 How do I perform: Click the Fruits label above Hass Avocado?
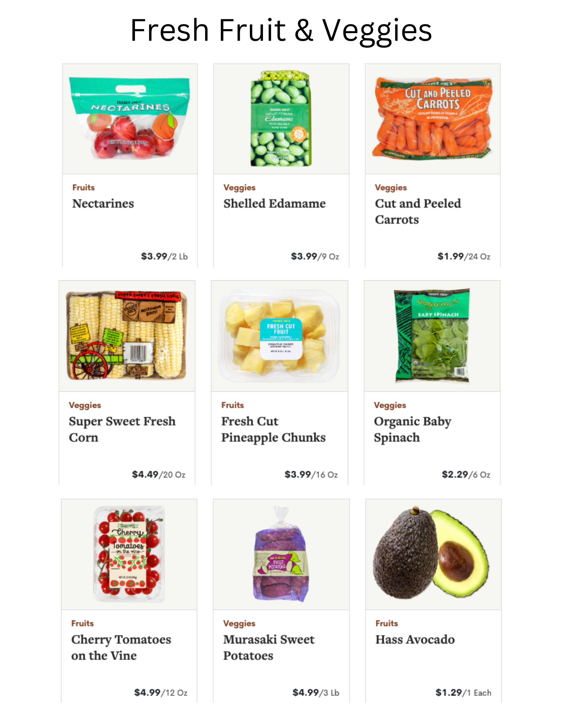tap(387, 623)
